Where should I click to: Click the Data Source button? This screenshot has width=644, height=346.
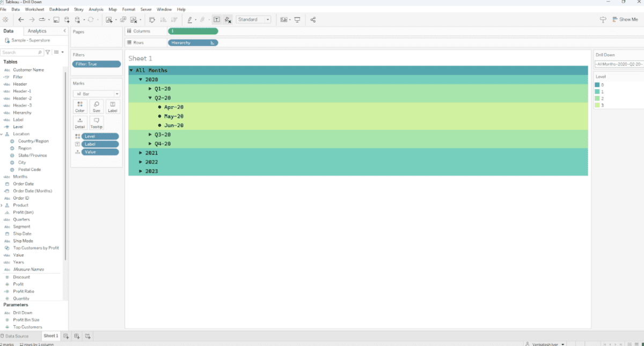click(x=14, y=336)
